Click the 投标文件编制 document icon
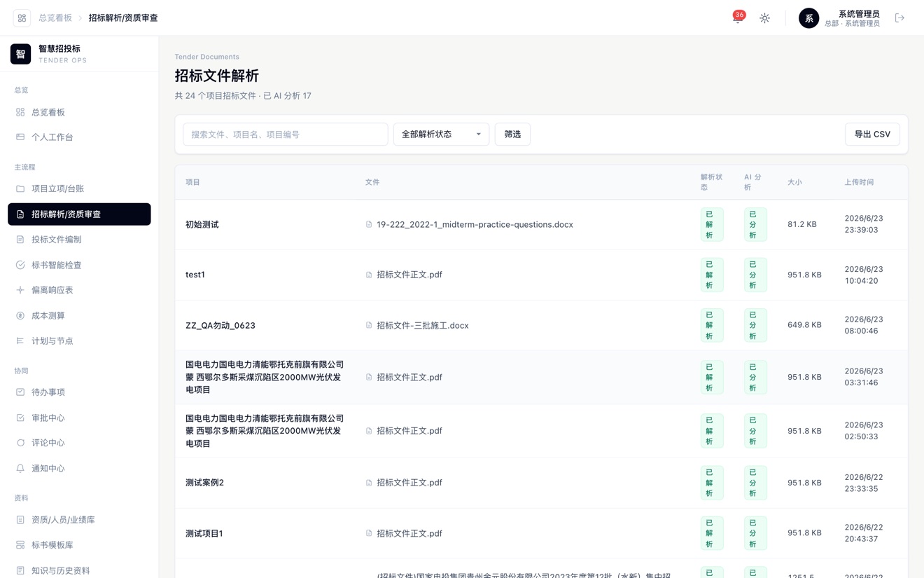 (20, 240)
